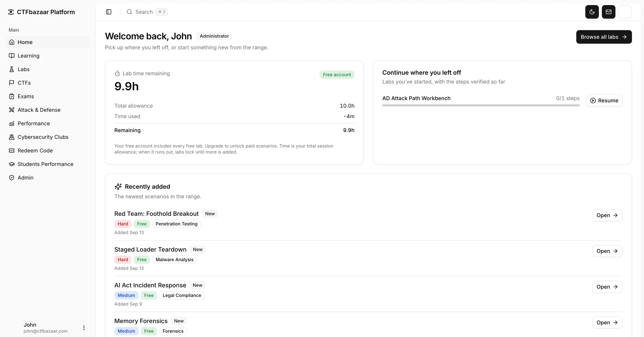The width and height of the screenshot is (644, 337).
Task: Click the CTFbazaar Platform logo icon
Action: (x=11, y=12)
